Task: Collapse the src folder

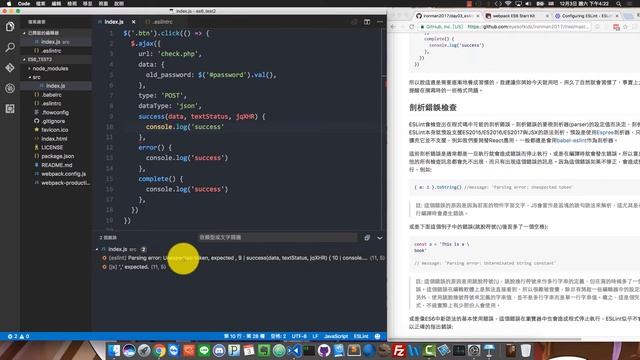Action: point(36,77)
